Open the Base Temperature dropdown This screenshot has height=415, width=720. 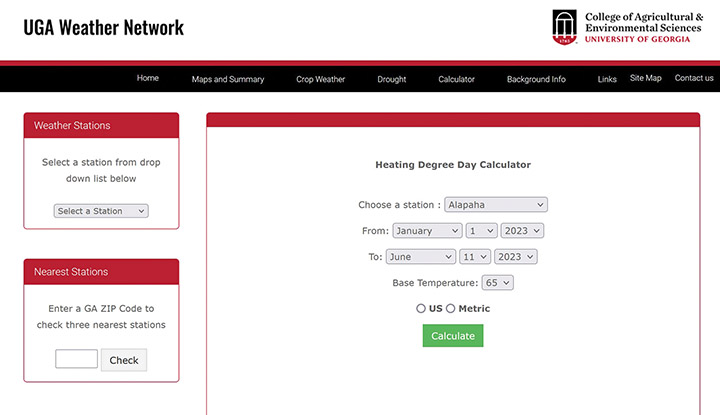click(497, 283)
